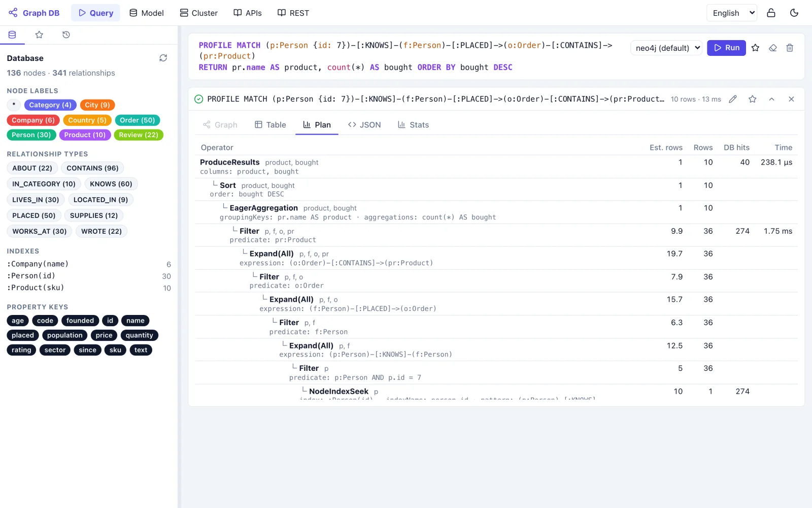
Task: Open the Stats result tab
Action: point(414,125)
